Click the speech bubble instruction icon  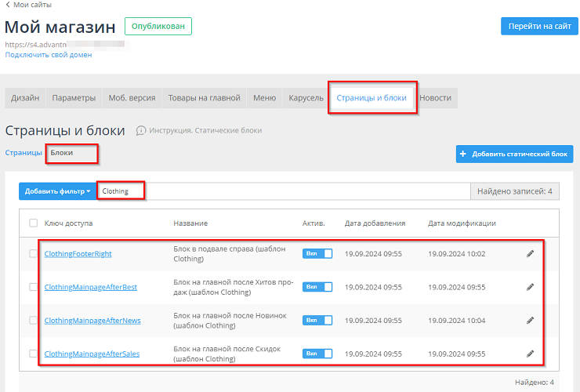click(141, 130)
